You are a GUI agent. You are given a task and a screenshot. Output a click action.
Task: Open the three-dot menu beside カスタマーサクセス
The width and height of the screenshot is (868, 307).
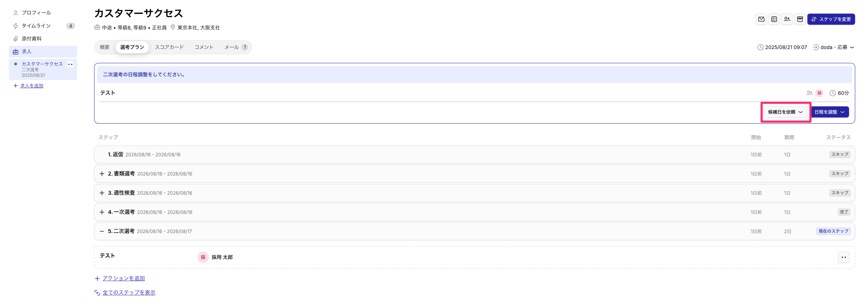(x=70, y=64)
